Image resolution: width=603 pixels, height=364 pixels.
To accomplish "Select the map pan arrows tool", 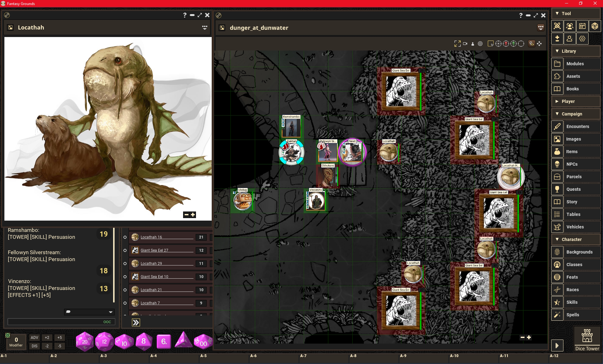I will tap(540, 44).
